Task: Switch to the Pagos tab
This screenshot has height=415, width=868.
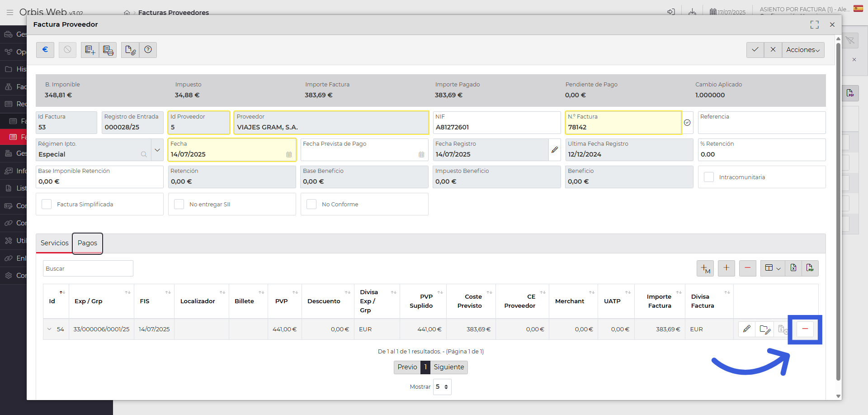Action: (x=87, y=243)
